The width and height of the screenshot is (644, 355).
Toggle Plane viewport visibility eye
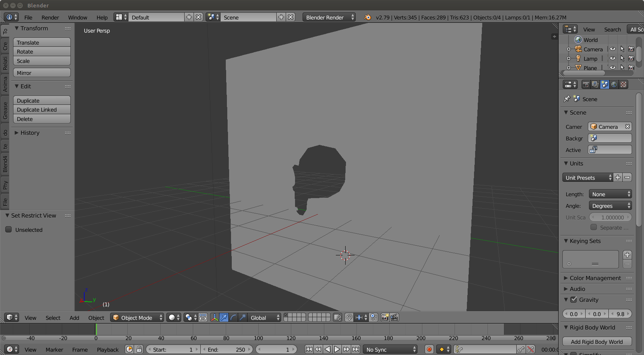click(x=613, y=68)
